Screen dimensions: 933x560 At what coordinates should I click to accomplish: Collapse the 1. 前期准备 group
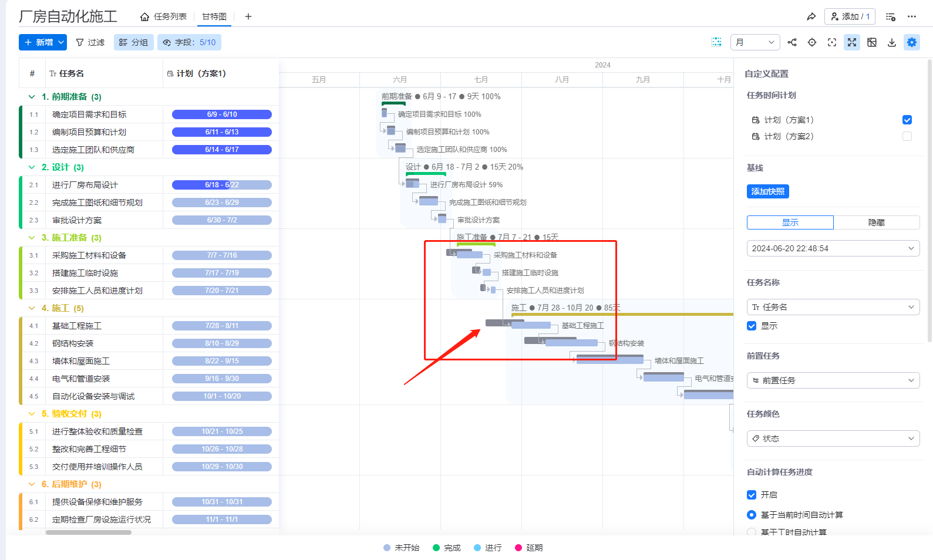(32, 97)
